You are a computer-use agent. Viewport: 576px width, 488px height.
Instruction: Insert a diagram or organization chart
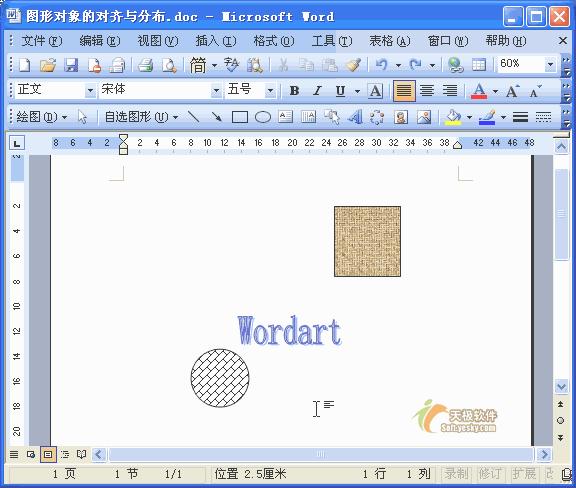pos(377,117)
